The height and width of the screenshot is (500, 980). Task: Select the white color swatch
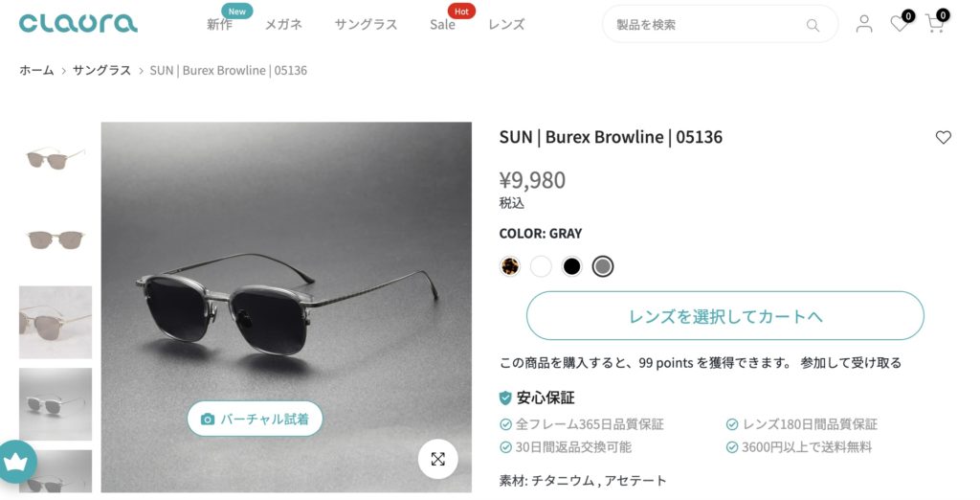coord(541,266)
